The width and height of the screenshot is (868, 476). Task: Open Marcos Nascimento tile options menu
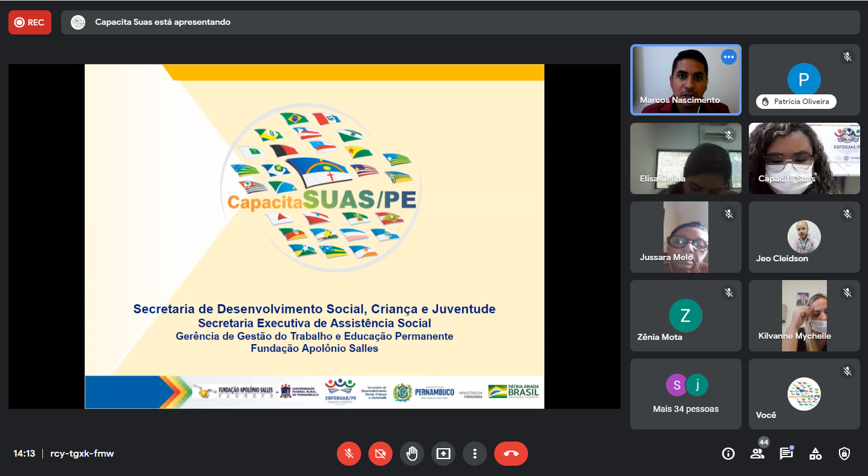[x=729, y=57]
